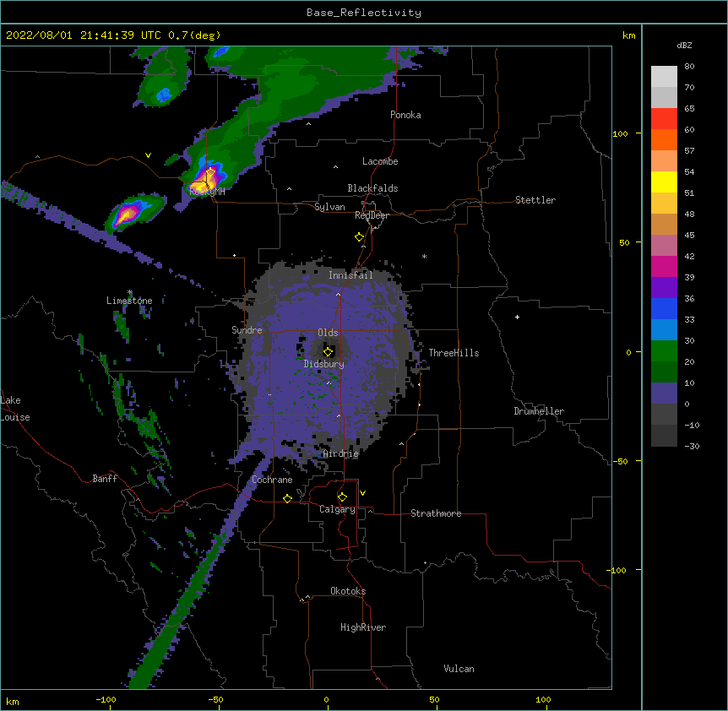Click the Innisfail city label

[x=350, y=275]
